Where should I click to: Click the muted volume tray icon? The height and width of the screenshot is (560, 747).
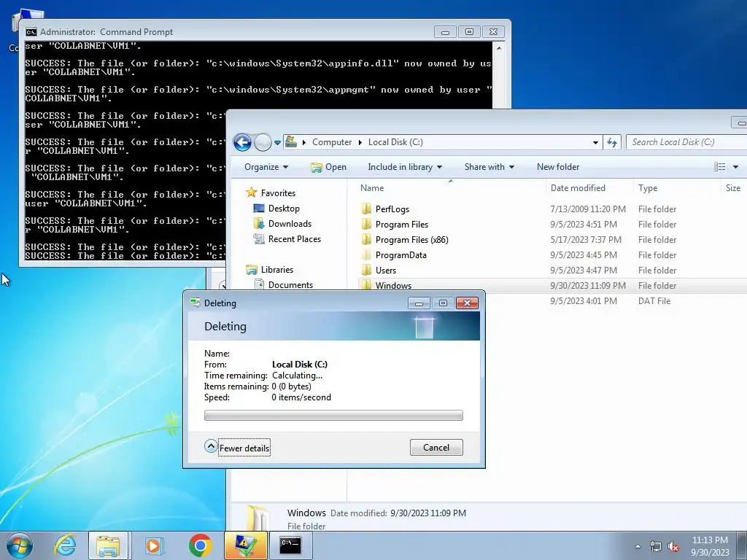point(673,546)
